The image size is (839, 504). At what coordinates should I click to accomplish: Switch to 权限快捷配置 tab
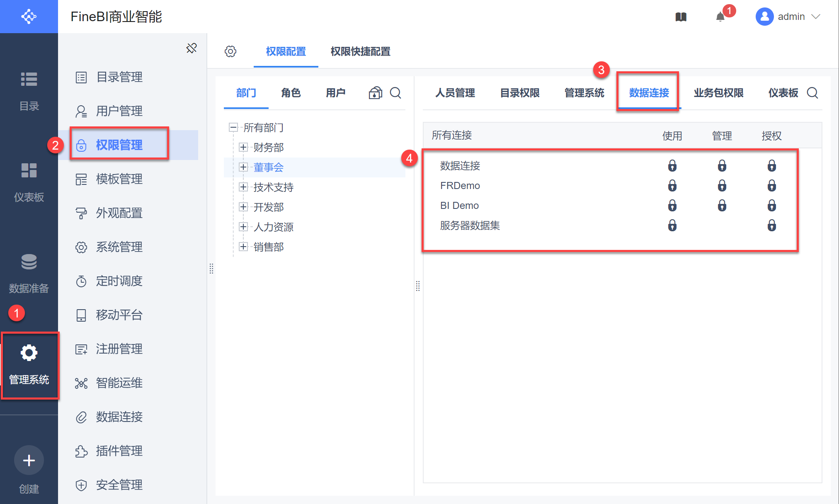click(360, 51)
